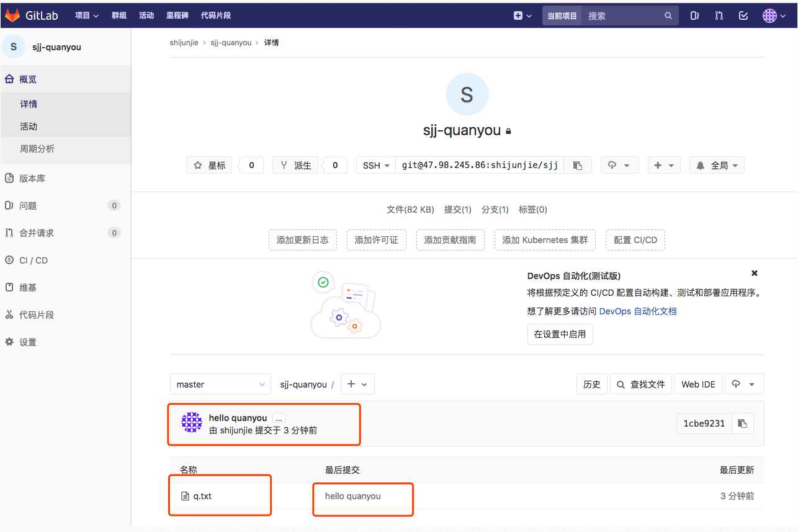Viewport: 798px width, 532px height.
Task: Click the 添加更新日志 button
Action: [303, 240]
